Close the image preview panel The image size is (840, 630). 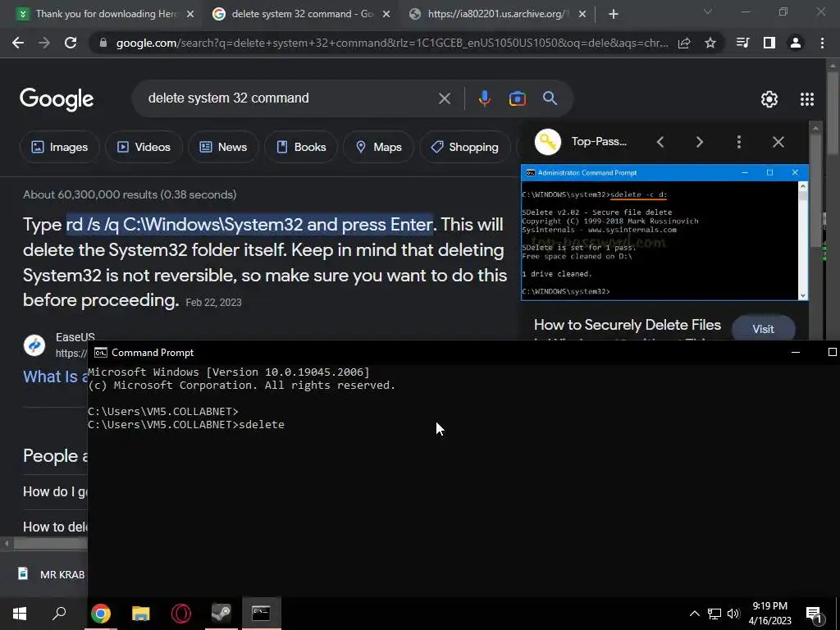[x=778, y=142]
